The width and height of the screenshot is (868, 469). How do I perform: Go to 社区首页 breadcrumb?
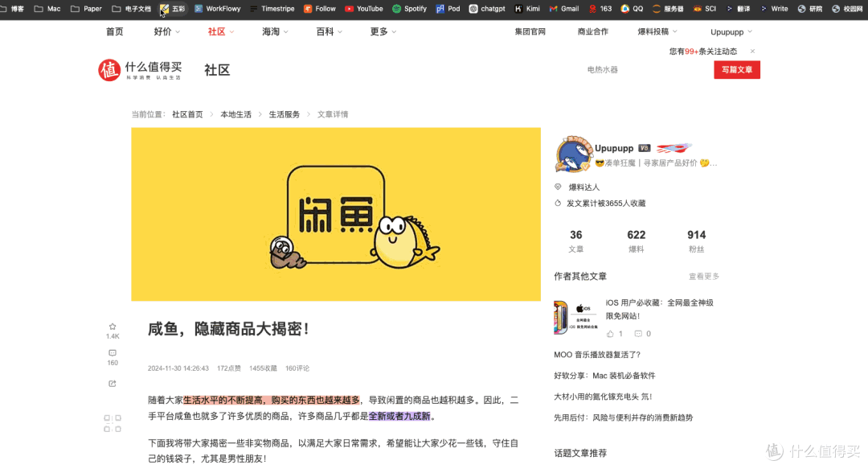click(x=187, y=114)
